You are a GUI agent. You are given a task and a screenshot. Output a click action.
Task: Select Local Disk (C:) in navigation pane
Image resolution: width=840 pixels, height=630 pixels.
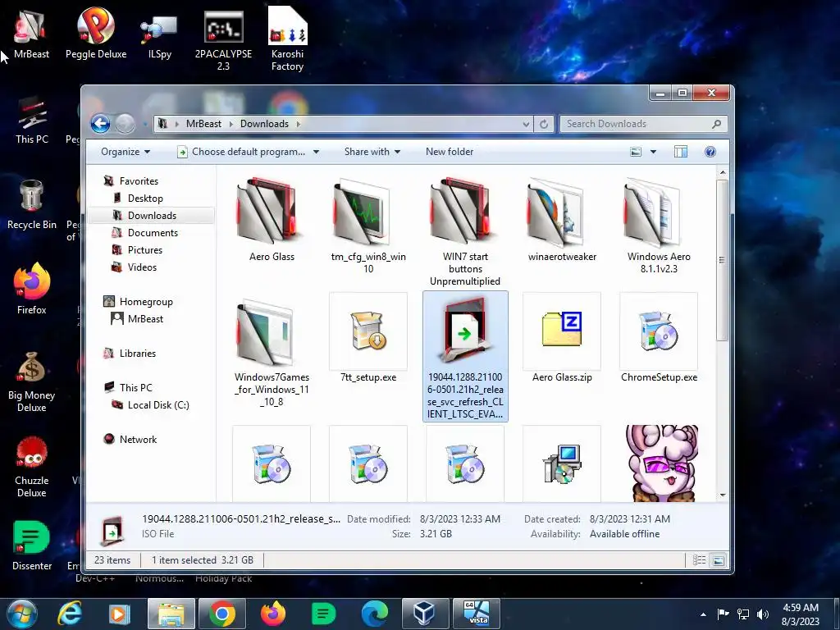point(158,405)
